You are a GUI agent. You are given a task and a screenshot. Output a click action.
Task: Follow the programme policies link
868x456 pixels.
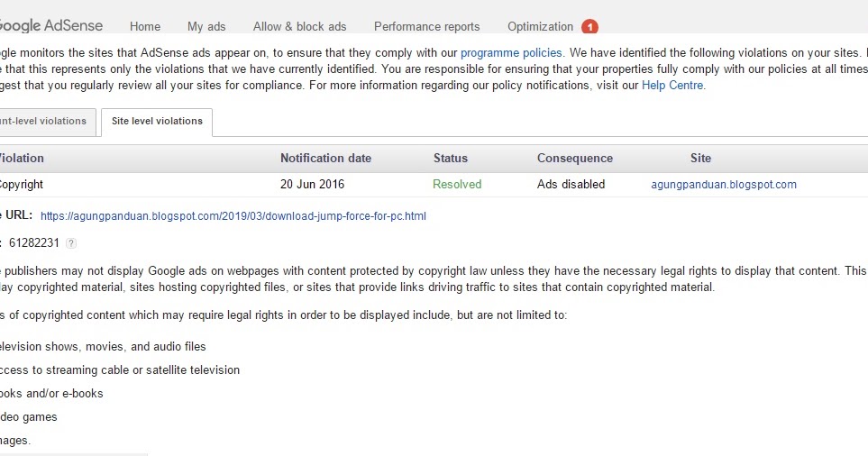click(511, 53)
